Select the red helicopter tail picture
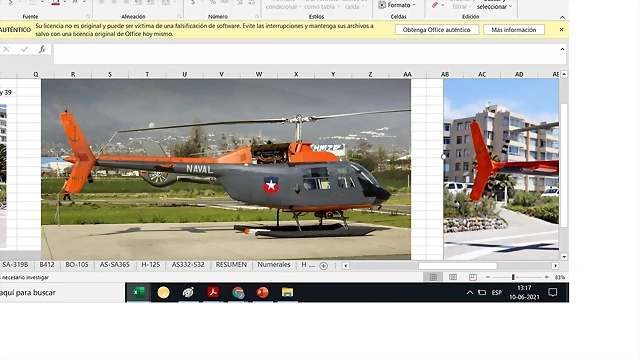This screenshot has width=640, height=360. pos(501,169)
